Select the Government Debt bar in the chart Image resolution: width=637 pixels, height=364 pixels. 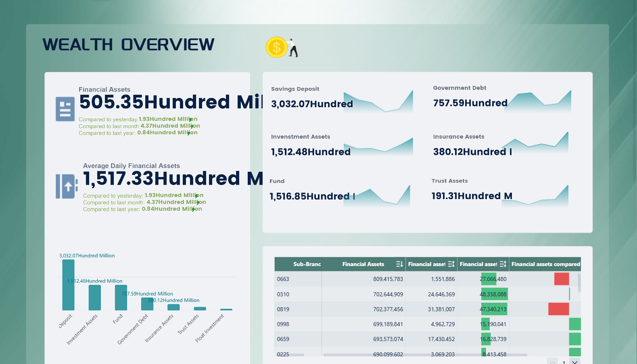point(147,304)
